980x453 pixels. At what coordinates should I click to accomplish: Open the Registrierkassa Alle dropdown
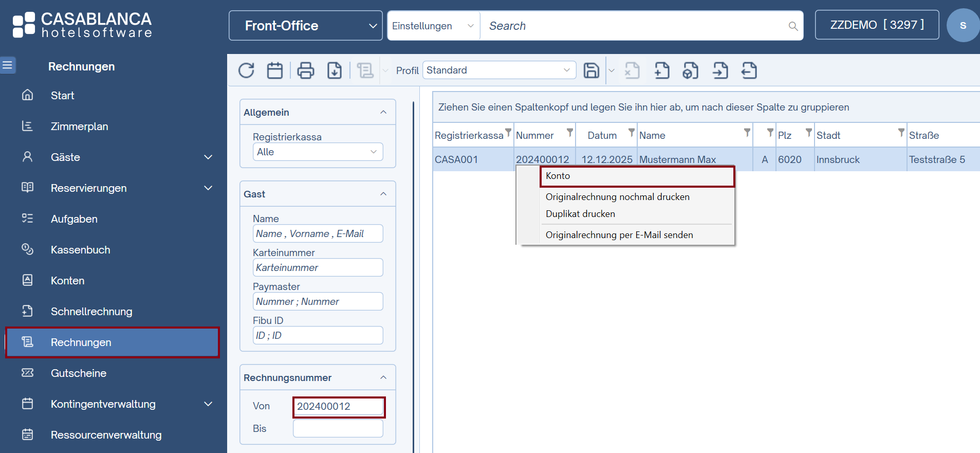tap(318, 152)
